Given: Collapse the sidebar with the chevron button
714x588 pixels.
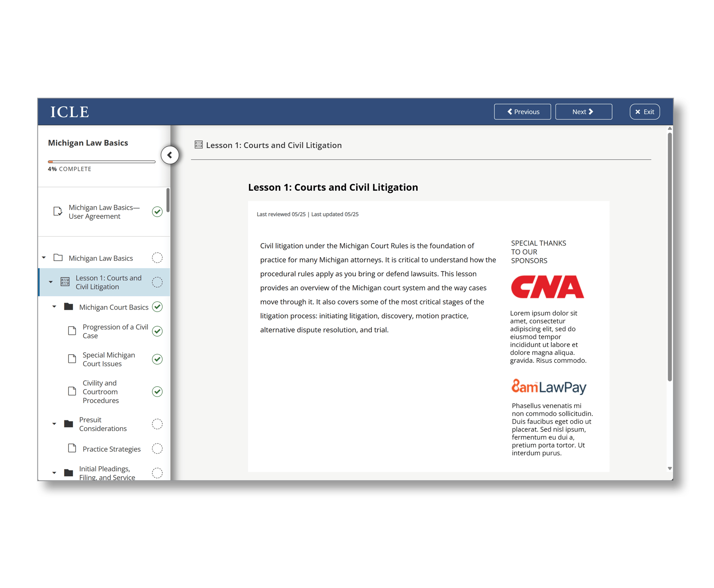Looking at the screenshot, I should coord(170,155).
